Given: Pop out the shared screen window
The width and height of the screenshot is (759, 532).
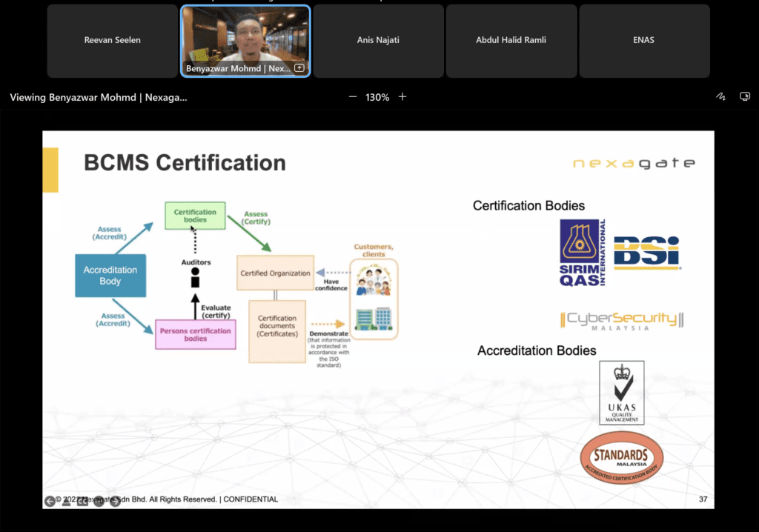Looking at the screenshot, I should point(745,97).
